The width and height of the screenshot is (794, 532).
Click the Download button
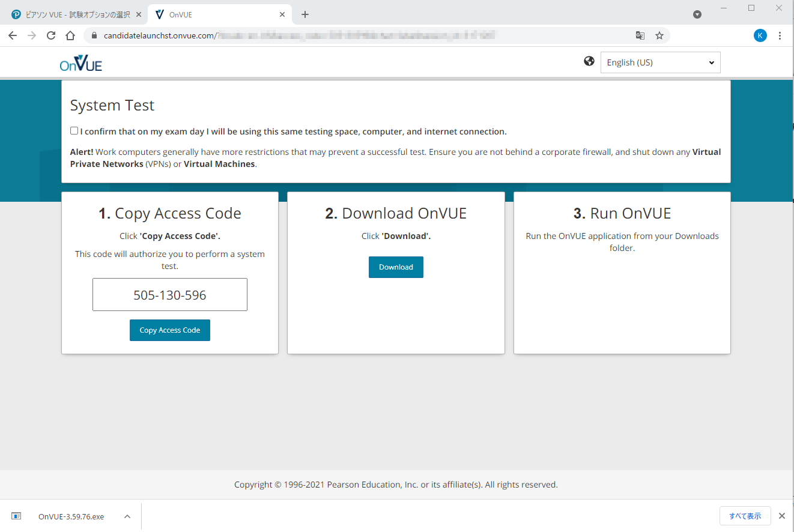click(396, 267)
